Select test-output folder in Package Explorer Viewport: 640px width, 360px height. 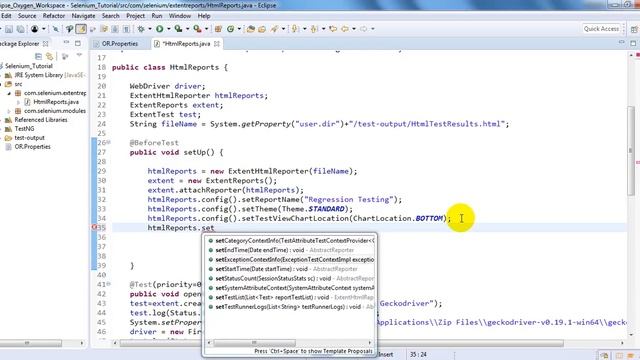(29, 138)
